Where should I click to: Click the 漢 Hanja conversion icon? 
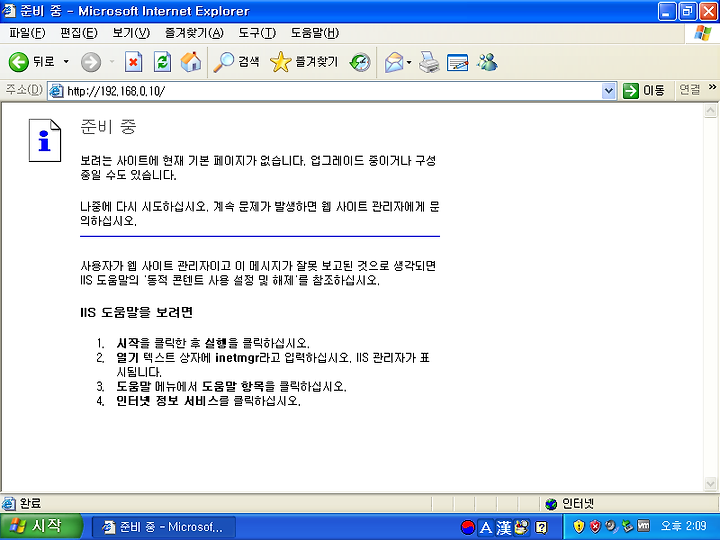[x=504, y=528]
